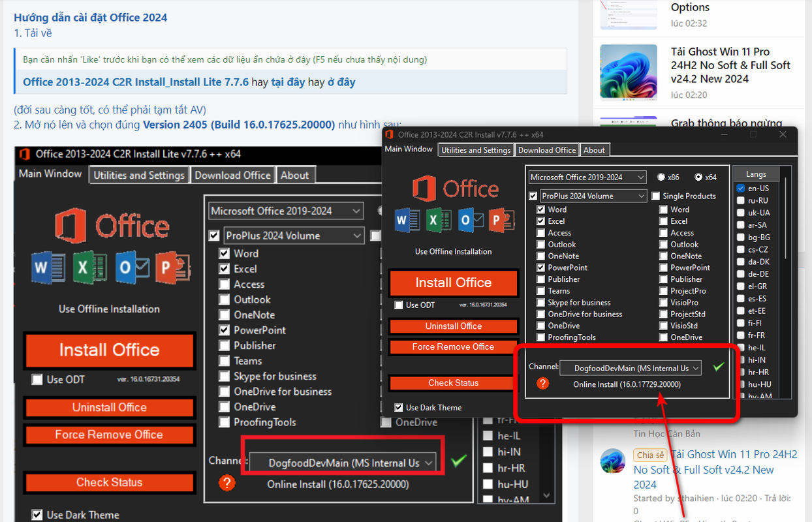Toggle Use Dark Theme in the front window
The height and width of the screenshot is (522, 812).
click(x=399, y=407)
